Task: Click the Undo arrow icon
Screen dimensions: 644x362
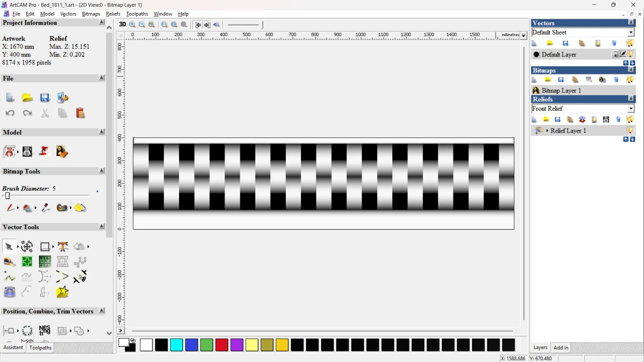Action: coord(10,113)
